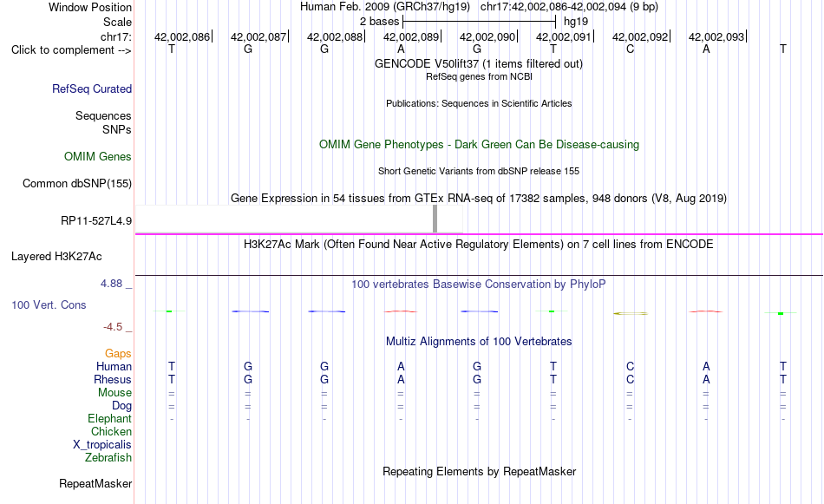
Task: Click the hg19 label beside scale bar
Action: coord(575,22)
